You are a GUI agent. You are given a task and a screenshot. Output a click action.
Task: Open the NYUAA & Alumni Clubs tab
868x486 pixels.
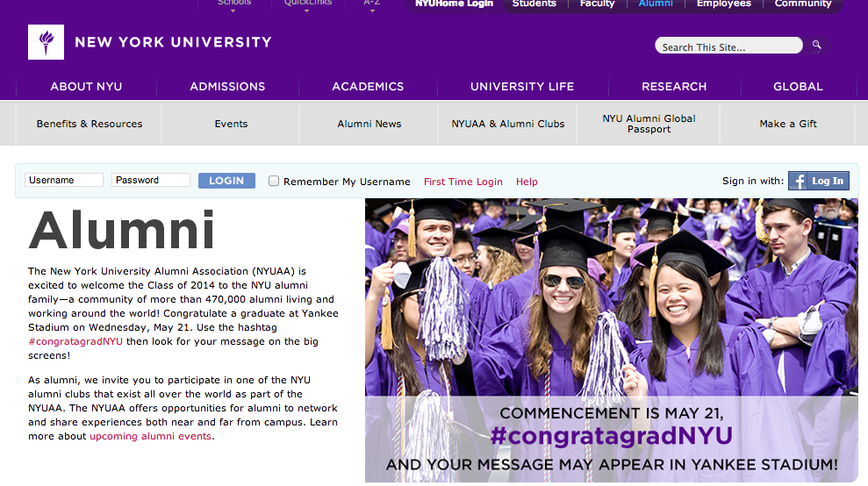pyautogui.click(x=508, y=124)
